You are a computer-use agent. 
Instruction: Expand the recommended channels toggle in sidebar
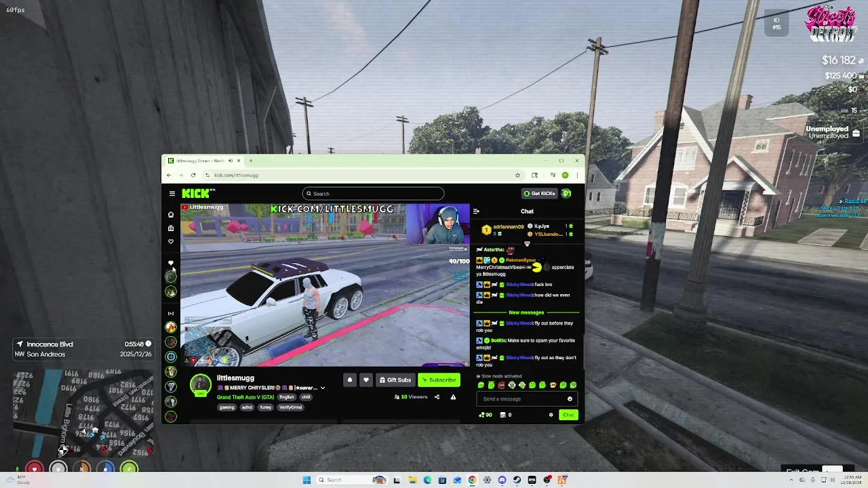click(x=171, y=314)
